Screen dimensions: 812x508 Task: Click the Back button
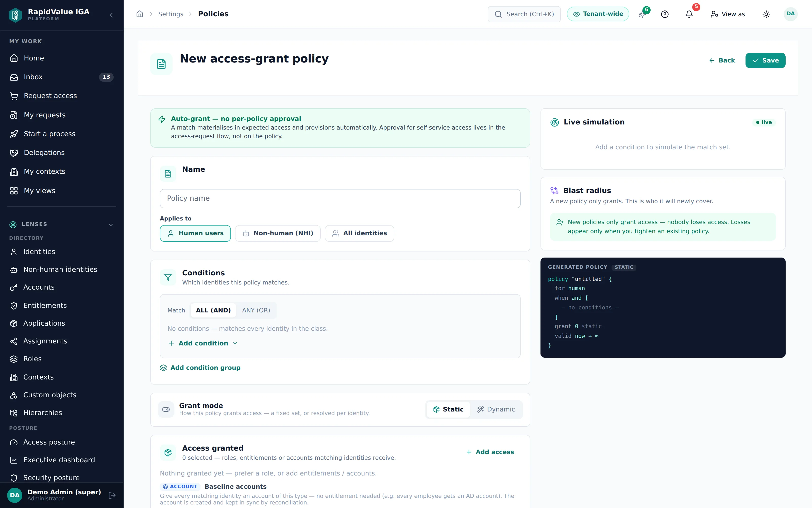(722, 60)
